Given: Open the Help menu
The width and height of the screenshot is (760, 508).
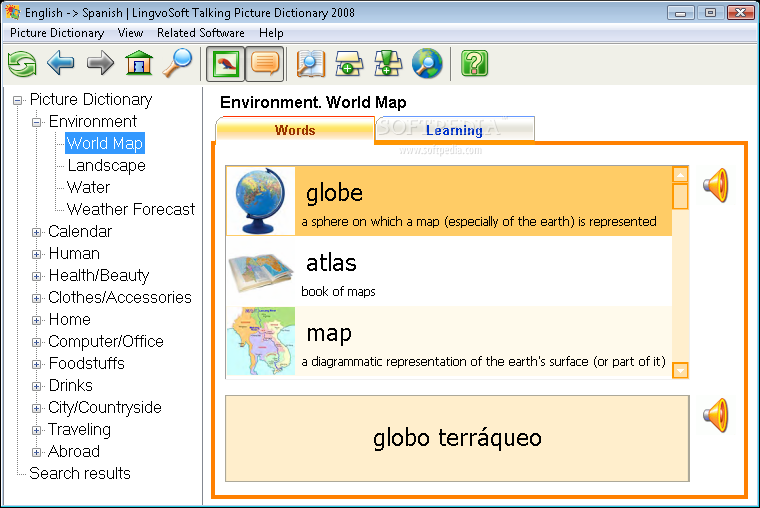Looking at the screenshot, I should click(x=271, y=33).
